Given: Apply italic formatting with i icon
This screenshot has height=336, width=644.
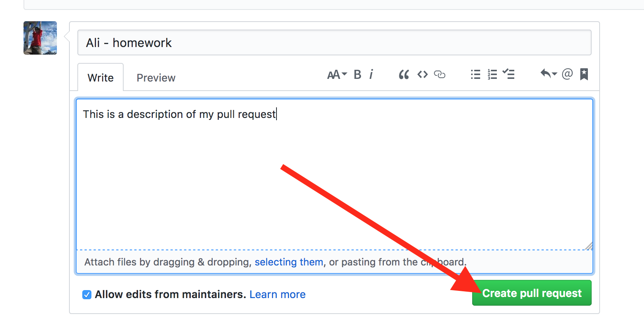Looking at the screenshot, I should click(x=371, y=74).
